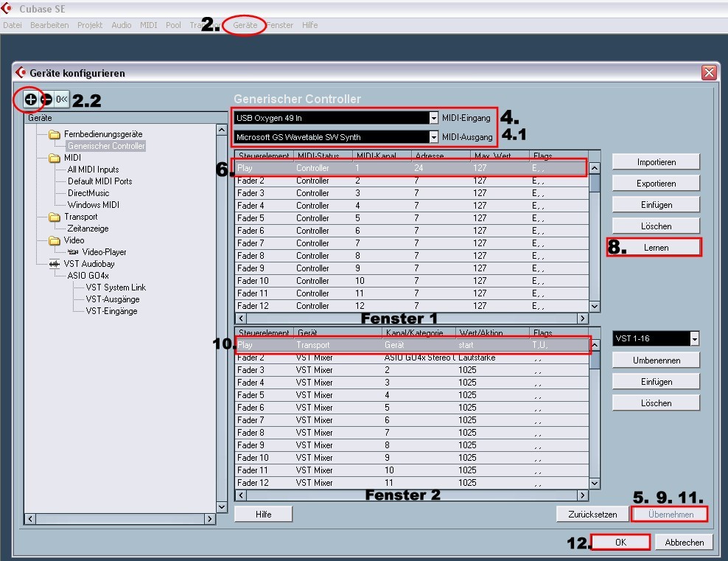
Task: Click the MIDI folder icon in the Geräte tree
Action: click(x=55, y=158)
